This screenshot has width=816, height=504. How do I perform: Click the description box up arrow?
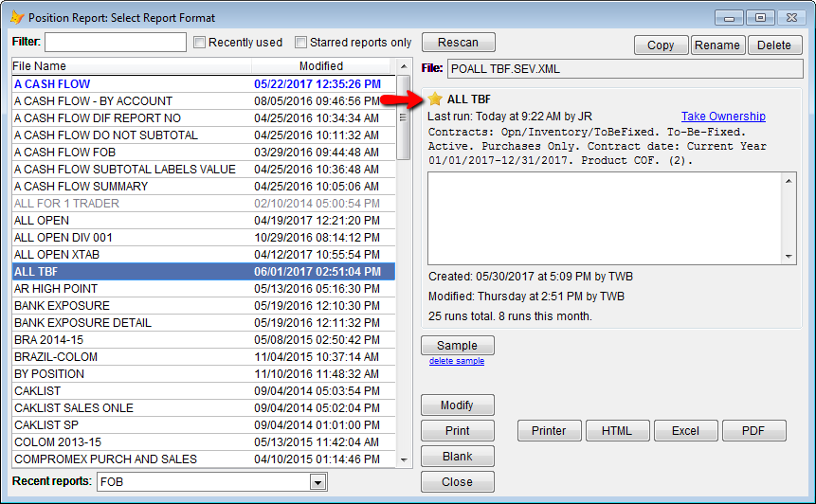[789, 181]
